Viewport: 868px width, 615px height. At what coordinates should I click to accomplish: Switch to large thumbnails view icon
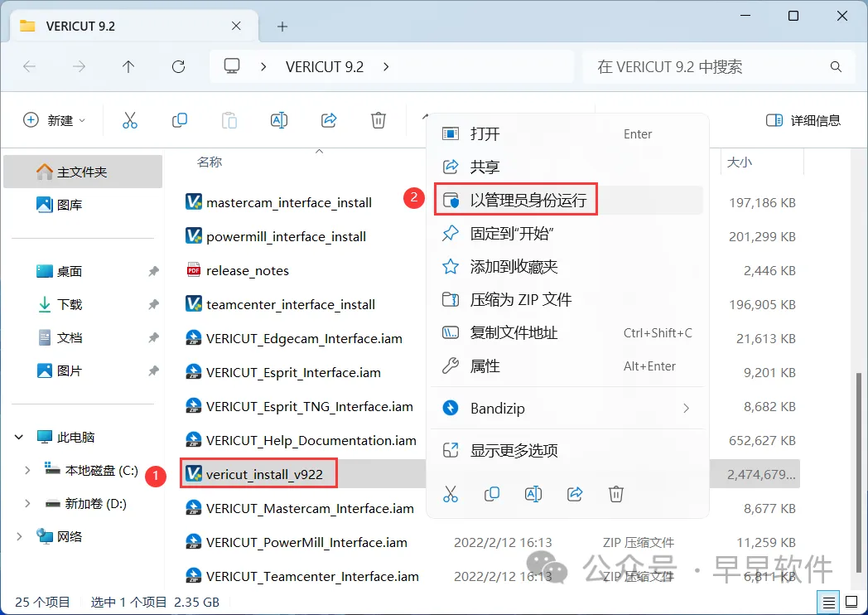[x=851, y=603]
